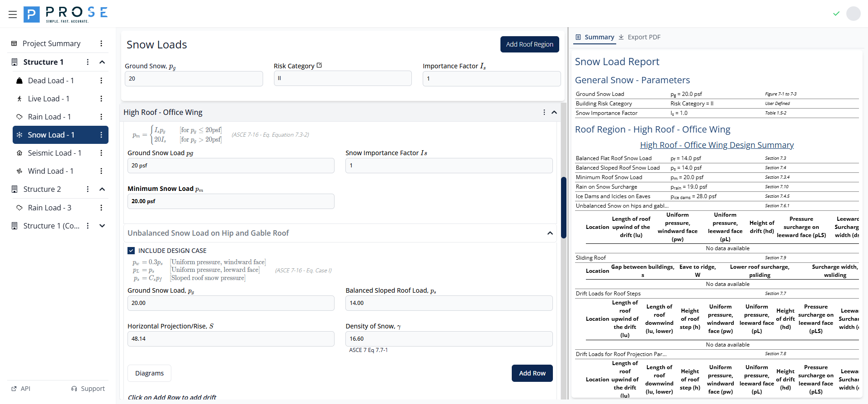
Task: Click the Horizontal Projection/Rise input field
Action: (x=231, y=339)
